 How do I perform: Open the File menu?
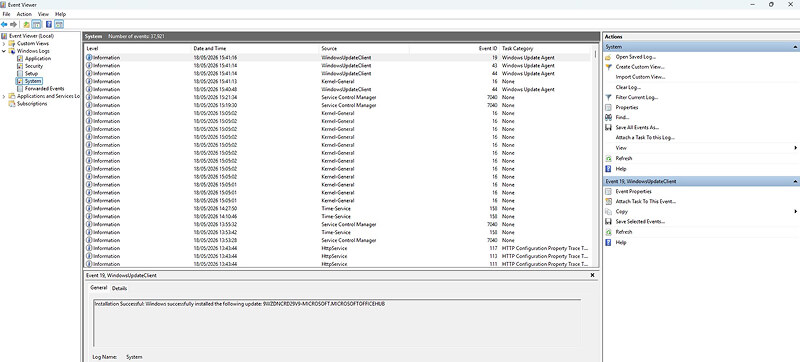6,14
